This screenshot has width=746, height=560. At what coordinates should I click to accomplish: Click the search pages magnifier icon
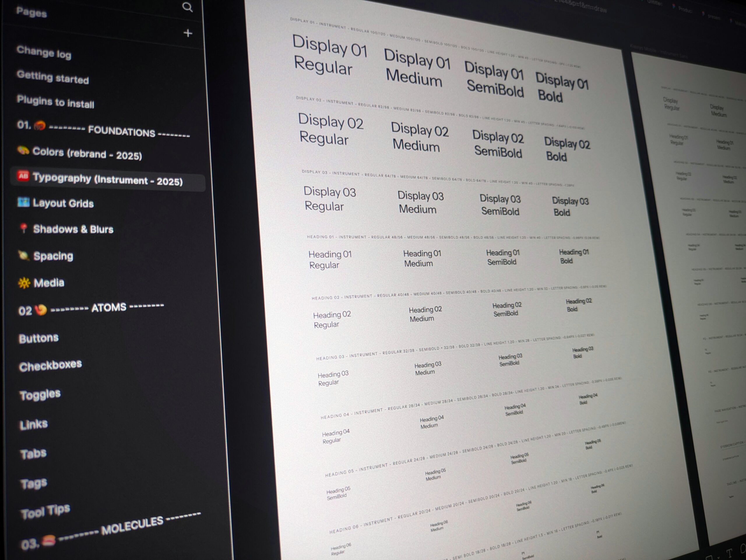tap(187, 7)
